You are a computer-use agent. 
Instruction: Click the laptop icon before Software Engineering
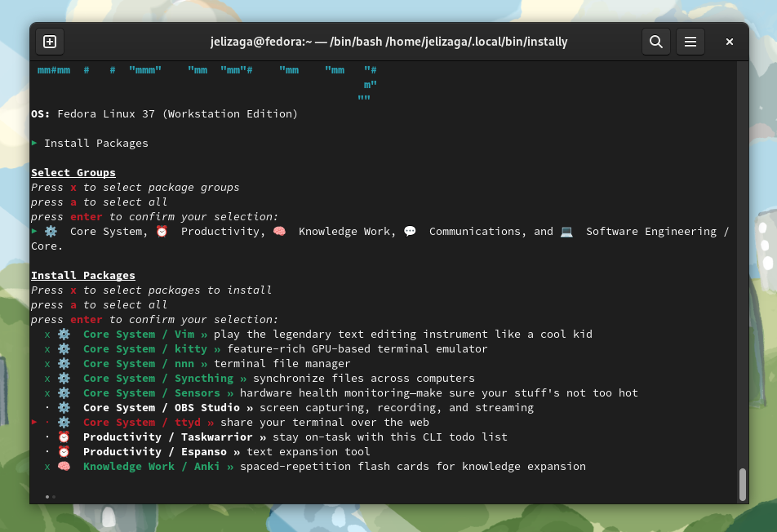(x=567, y=232)
